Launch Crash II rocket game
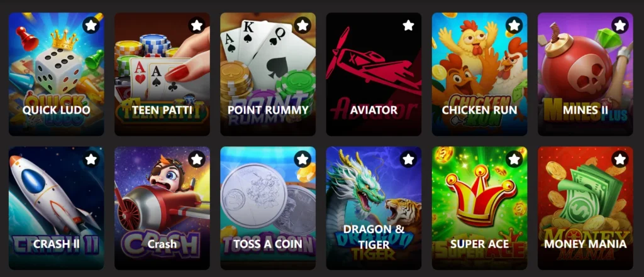Screen dimensions: 644x277 coord(56,208)
